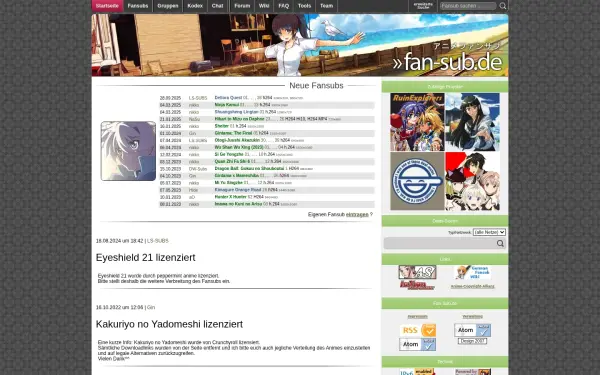
Task: Open the Startseite tab in the navigation bar
Action: pos(107,6)
